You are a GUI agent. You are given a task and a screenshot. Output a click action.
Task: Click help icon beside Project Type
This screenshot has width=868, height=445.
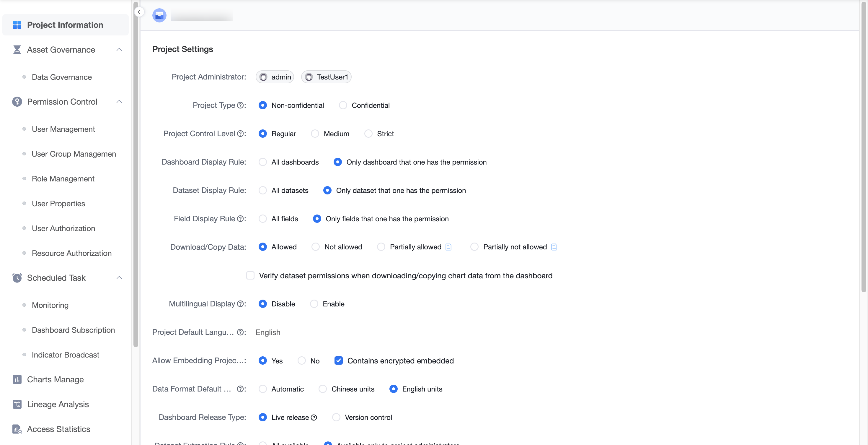click(x=240, y=105)
